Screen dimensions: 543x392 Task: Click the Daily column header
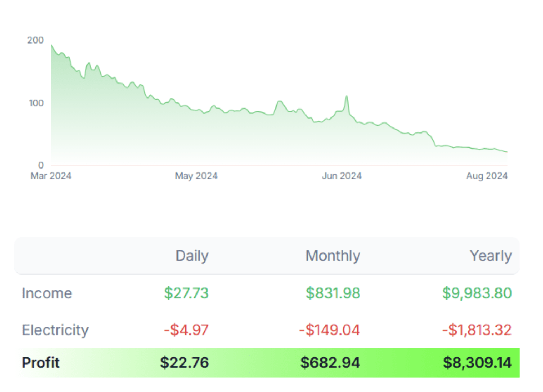[192, 256]
